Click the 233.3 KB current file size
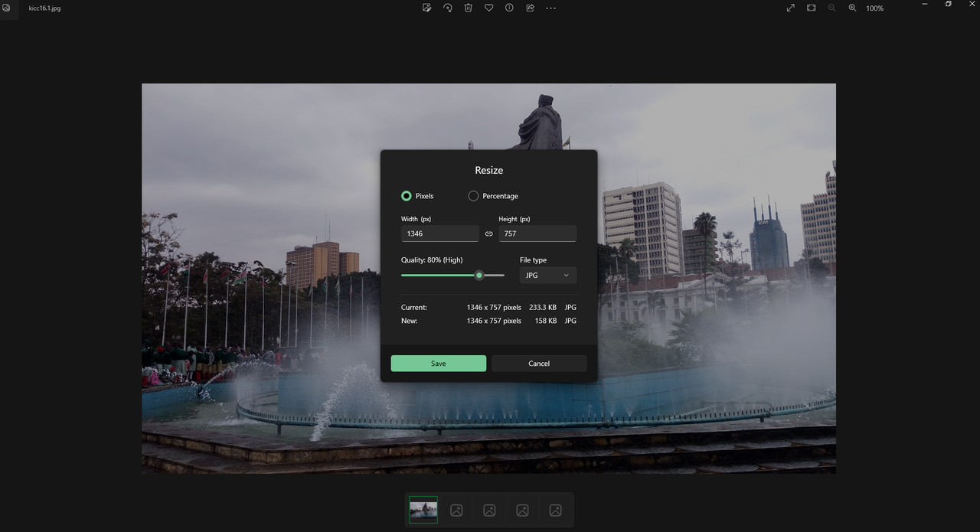Viewport: 980px width, 532px height. pos(543,307)
